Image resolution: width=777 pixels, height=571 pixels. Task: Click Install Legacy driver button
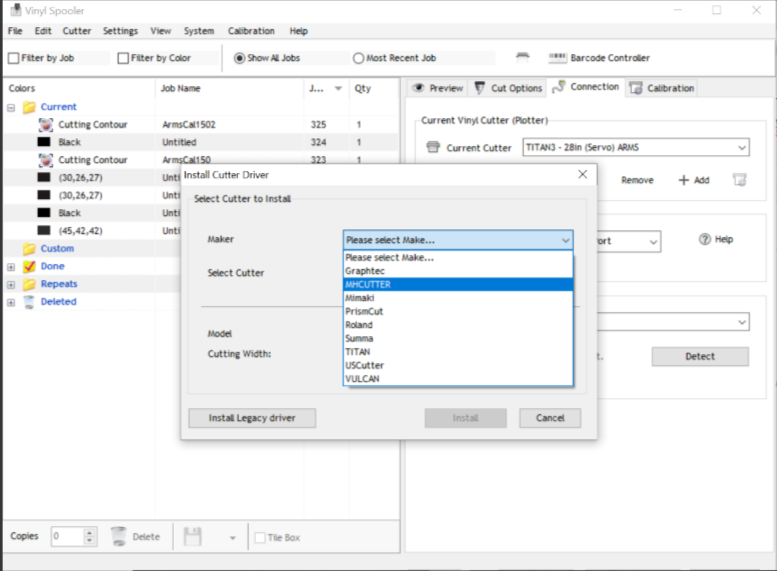[252, 418]
